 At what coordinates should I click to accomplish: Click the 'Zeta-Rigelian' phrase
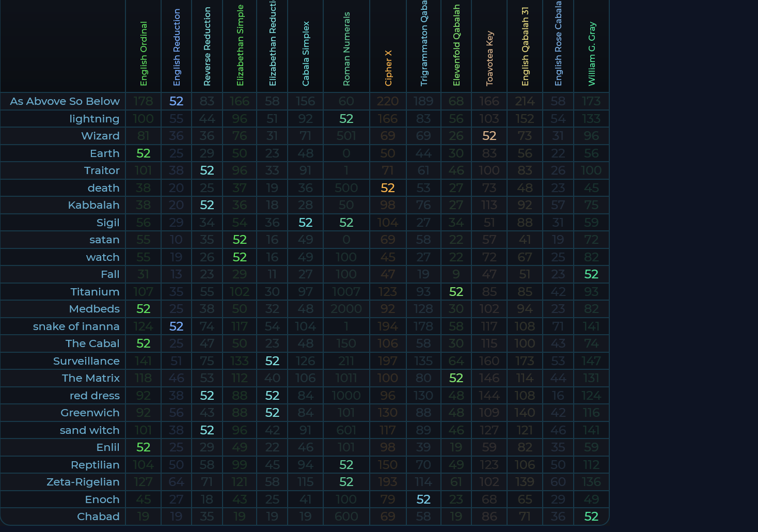[83, 482]
